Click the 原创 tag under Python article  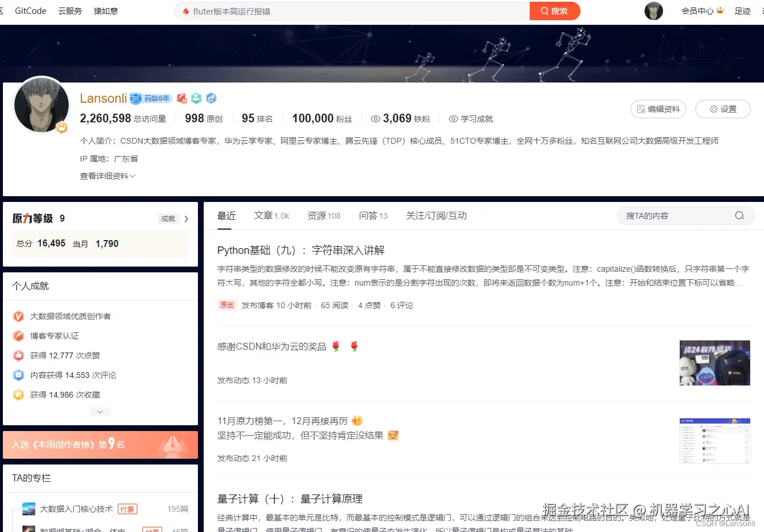click(227, 305)
